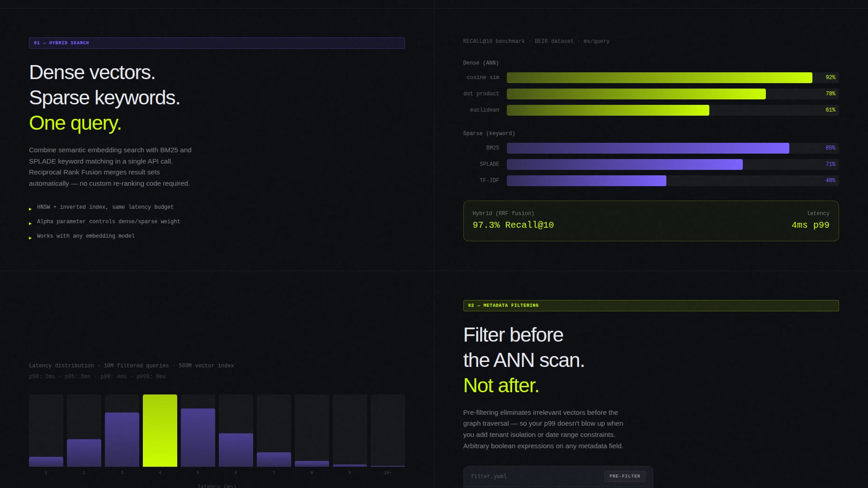The image size is (868, 488).
Task: Click the 9 ms latency histogram bar
Action: (x=350, y=465)
